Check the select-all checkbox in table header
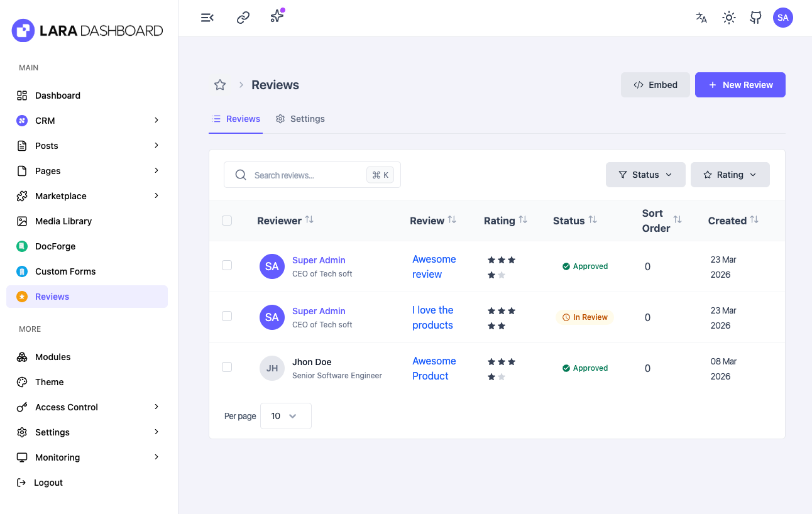The image size is (812, 514). click(227, 221)
